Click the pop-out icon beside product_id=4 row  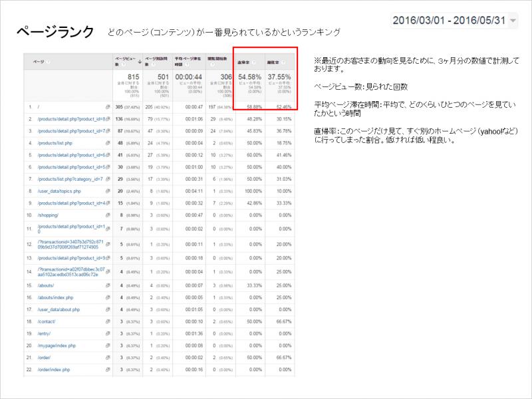click(108, 203)
